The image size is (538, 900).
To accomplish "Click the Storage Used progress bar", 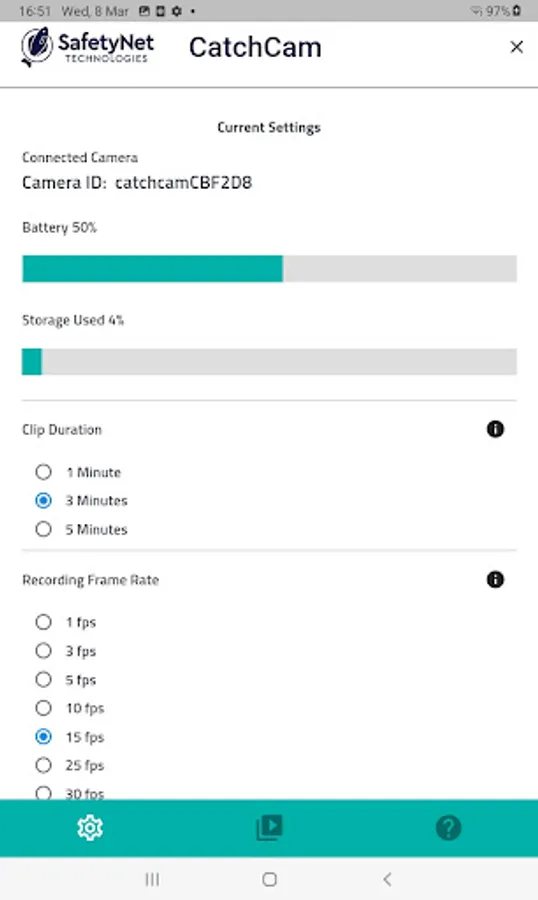I will [x=269, y=362].
